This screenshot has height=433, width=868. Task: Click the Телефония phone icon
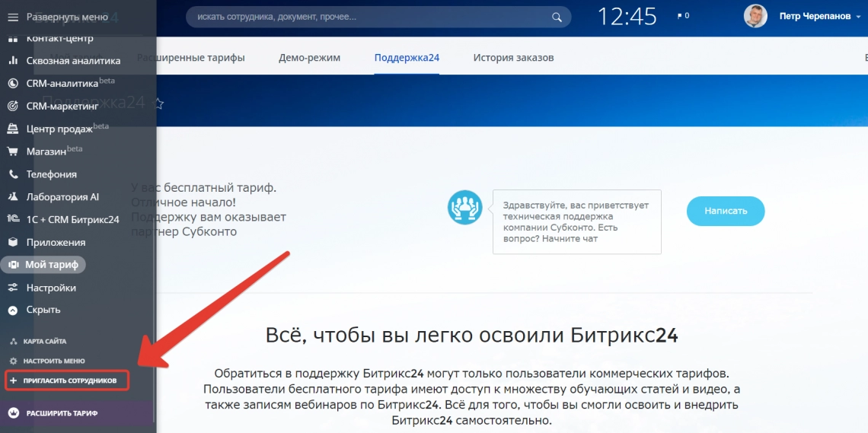coord(13,174)
